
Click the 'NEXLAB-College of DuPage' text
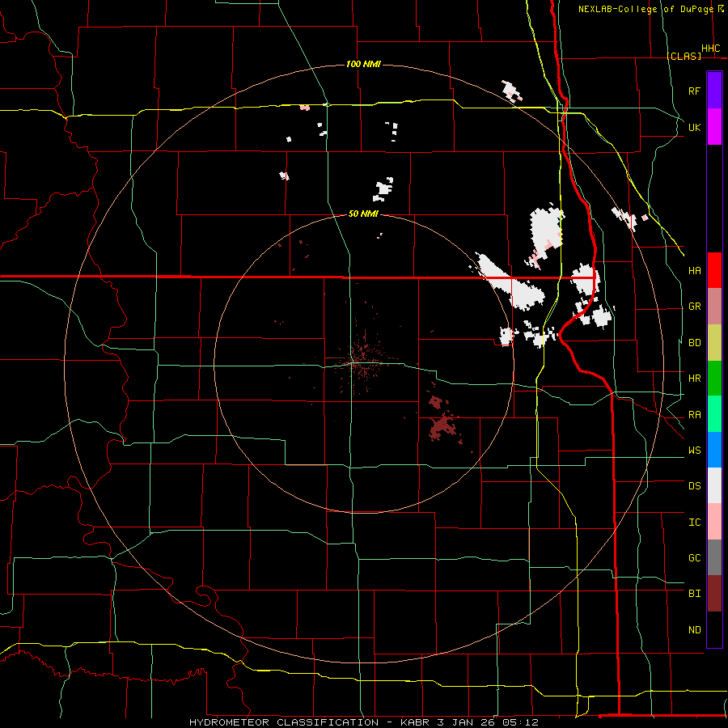[x=645, y=9]
